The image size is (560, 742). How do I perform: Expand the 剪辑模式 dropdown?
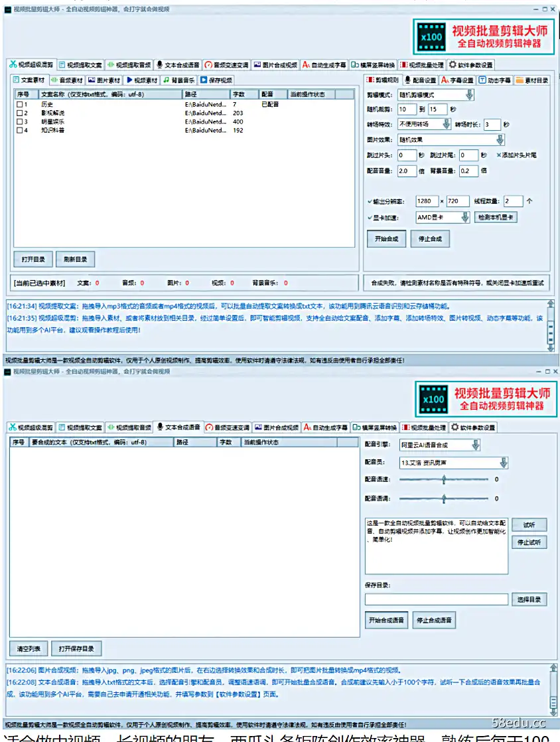point(469,95)
